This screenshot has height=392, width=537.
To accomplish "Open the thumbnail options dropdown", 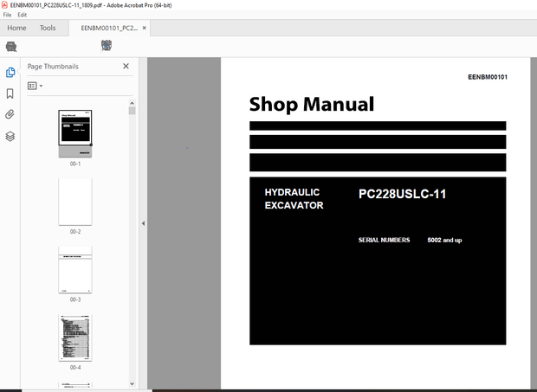I will tap(35, 86).
